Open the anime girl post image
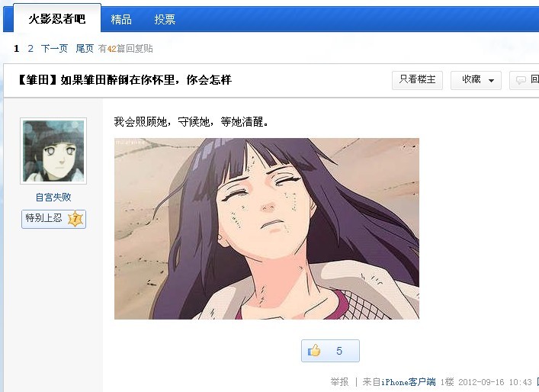The height and width of the screenshot is (392, 539). point(266,229)
